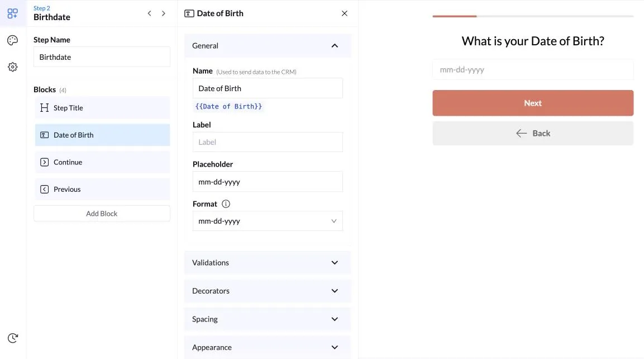
Task: Open the Format dropdown
Action: coord(268,221)
